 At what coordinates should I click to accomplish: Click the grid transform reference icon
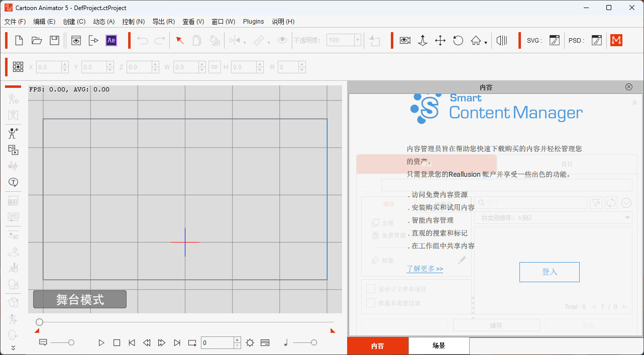(x=18, y=67)
